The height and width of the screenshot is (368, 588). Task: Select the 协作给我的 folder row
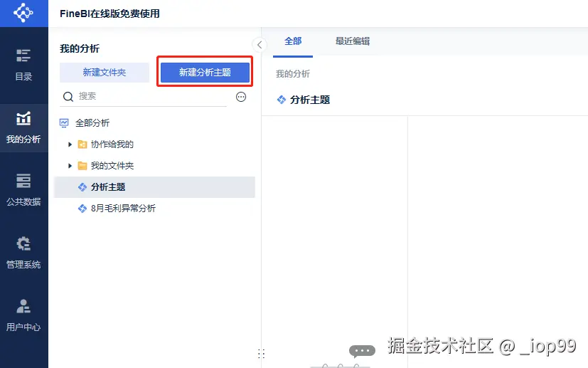pyautogui.click(x=154, y=144)
